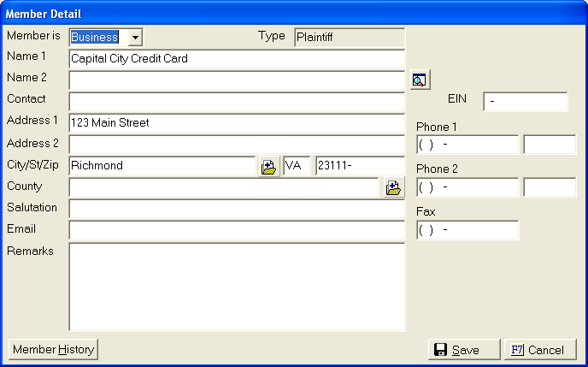Click the city field containing Richmond
This screenshot has height=367, width=588.
(162, 166)
